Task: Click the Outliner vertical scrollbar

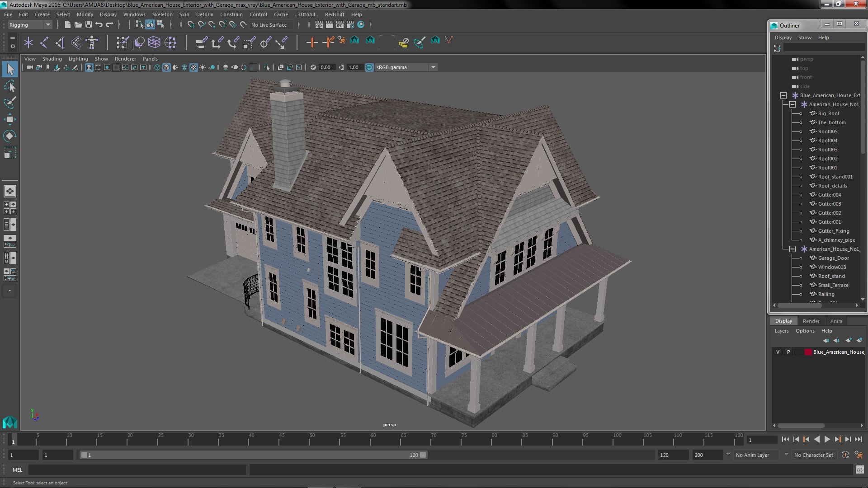Action: point(863,108)
